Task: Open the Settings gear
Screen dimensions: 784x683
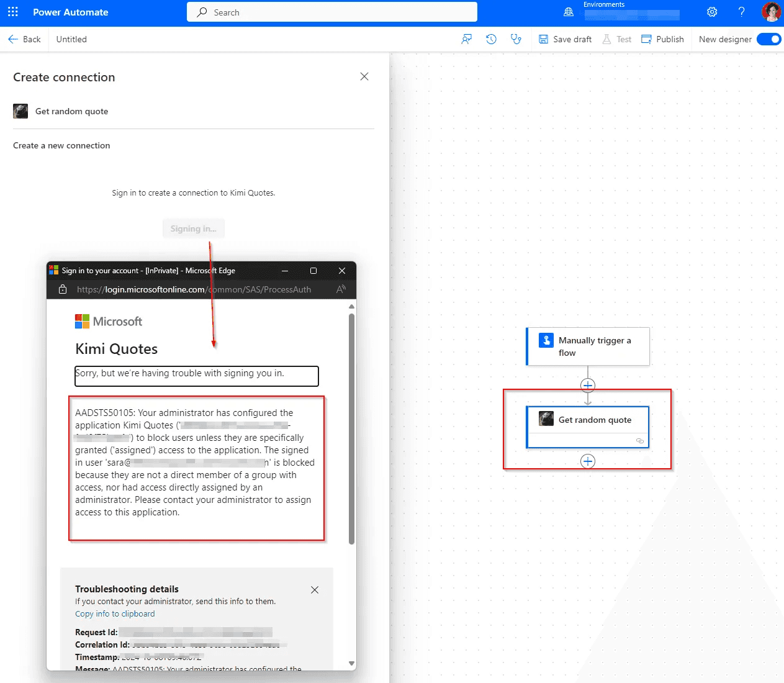Action: tap(712, 12)
